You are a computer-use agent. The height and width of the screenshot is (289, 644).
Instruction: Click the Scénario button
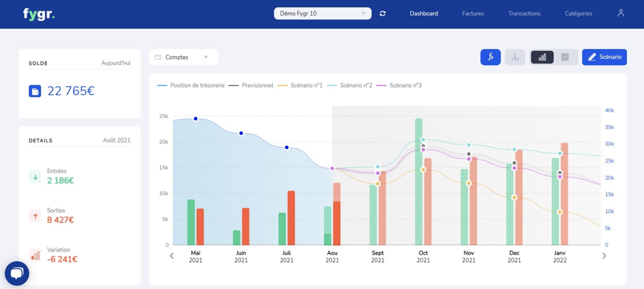point(604,57)
